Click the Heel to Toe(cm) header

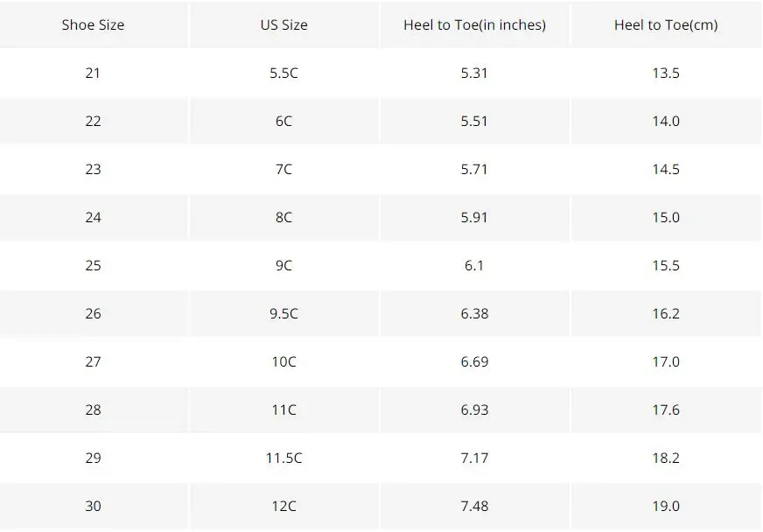666,24
